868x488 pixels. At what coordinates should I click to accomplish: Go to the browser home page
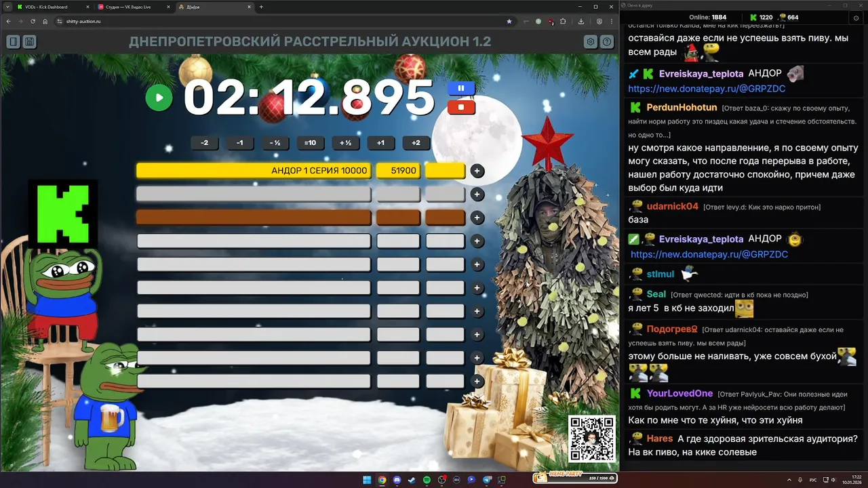(45, 21)
